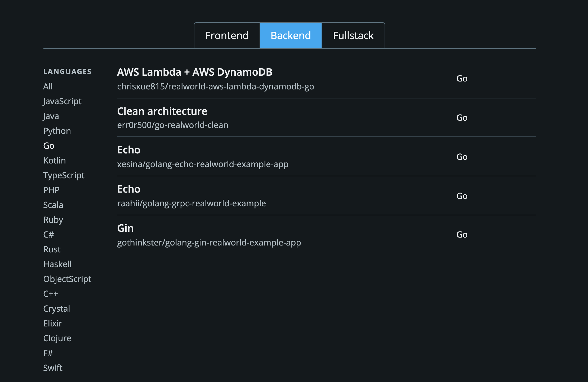Filter projects by Java language
588x382 pixels.
[x=51, y=116]
